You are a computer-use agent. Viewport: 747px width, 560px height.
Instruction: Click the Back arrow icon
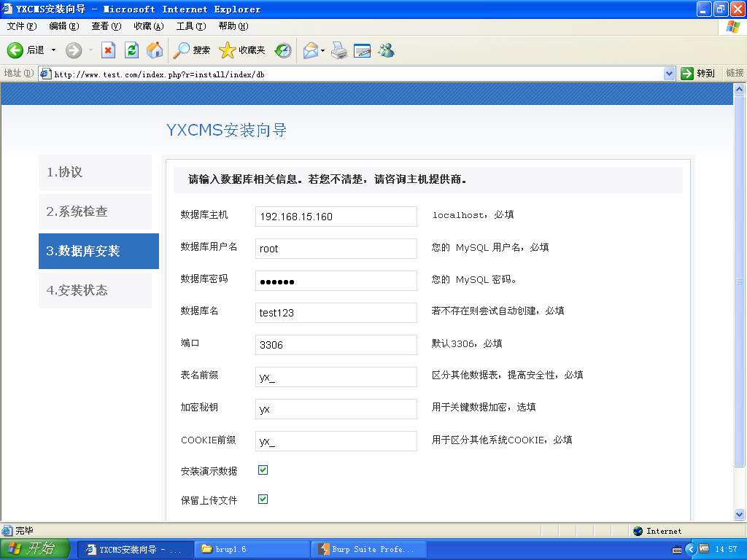[x=15, y=50]
